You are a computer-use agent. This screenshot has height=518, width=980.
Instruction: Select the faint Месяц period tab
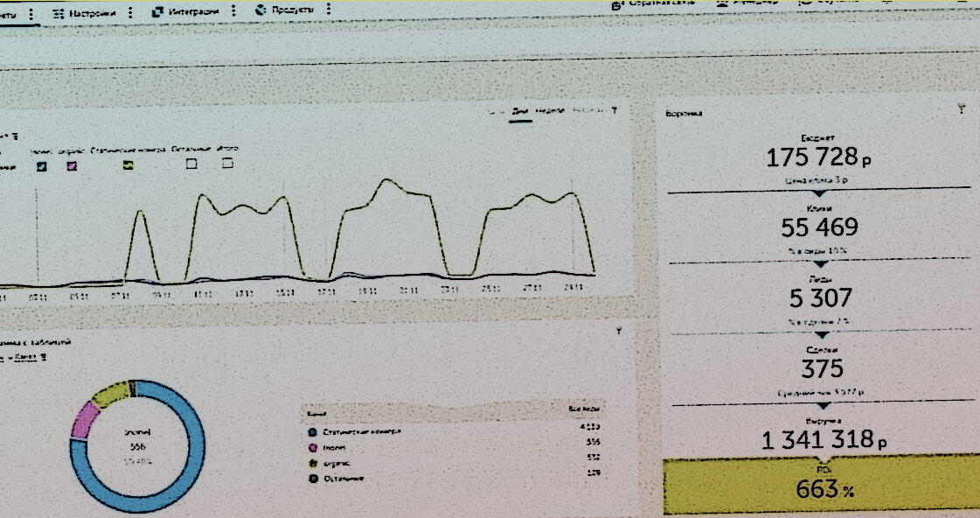click(587, 111)
